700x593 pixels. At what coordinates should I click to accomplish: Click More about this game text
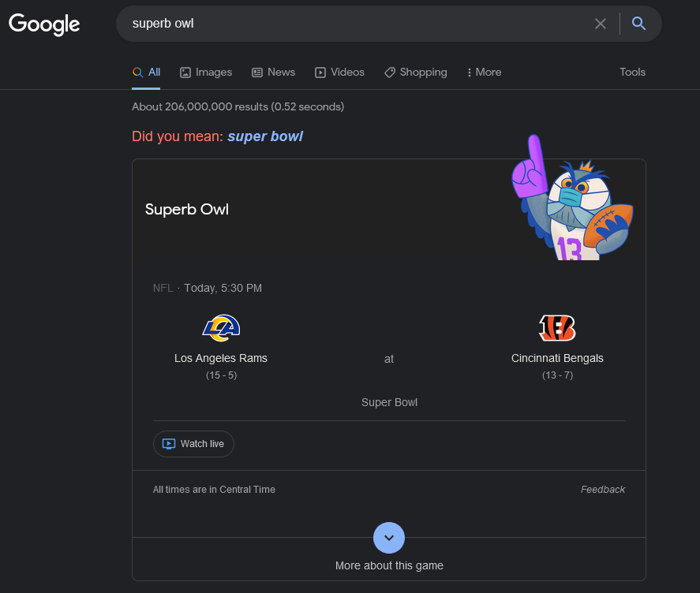389,565
